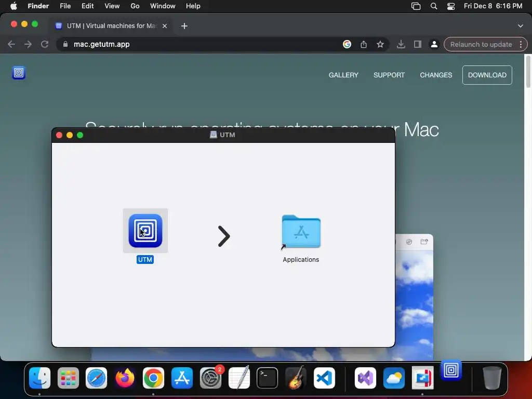Open the SUPPORT link on the UTM site
Viewport: 532px width, 399px height.
click(x=389, y=75)
